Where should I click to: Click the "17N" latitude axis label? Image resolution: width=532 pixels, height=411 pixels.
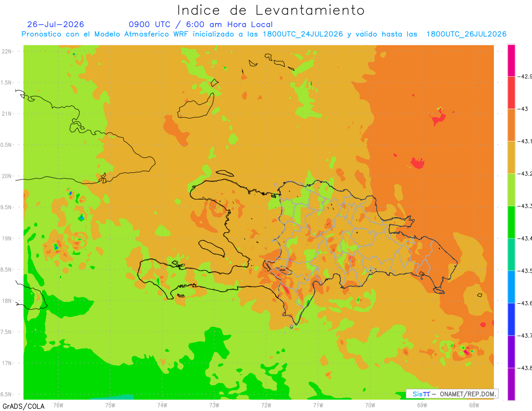coord(8,363)
